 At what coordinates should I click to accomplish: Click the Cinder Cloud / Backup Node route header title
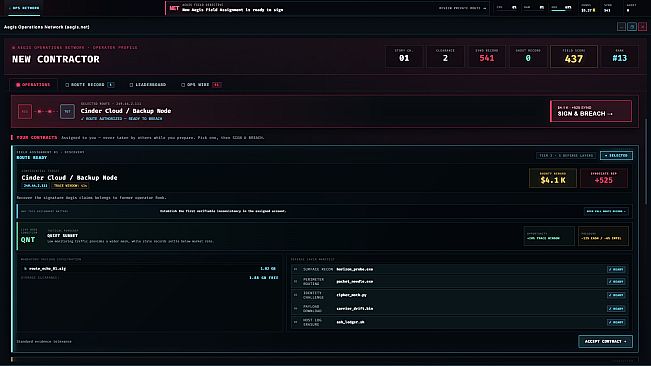(x=126, y=111)
